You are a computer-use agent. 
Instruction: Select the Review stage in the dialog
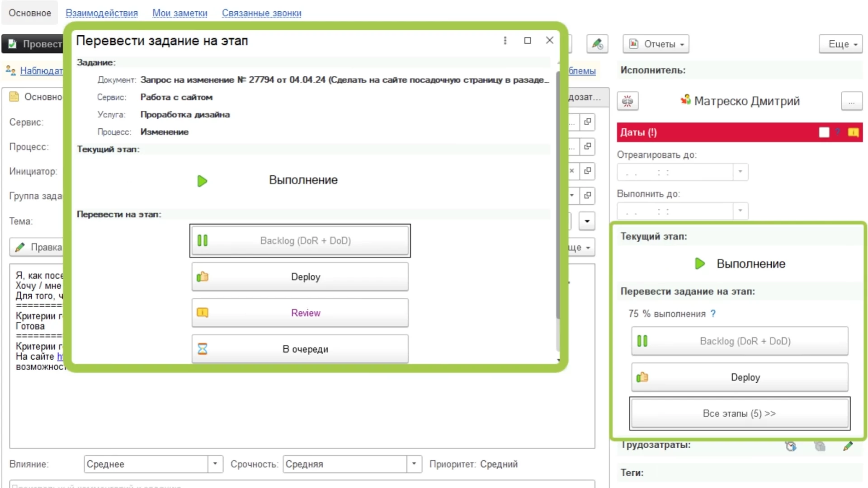pos(300,313)
